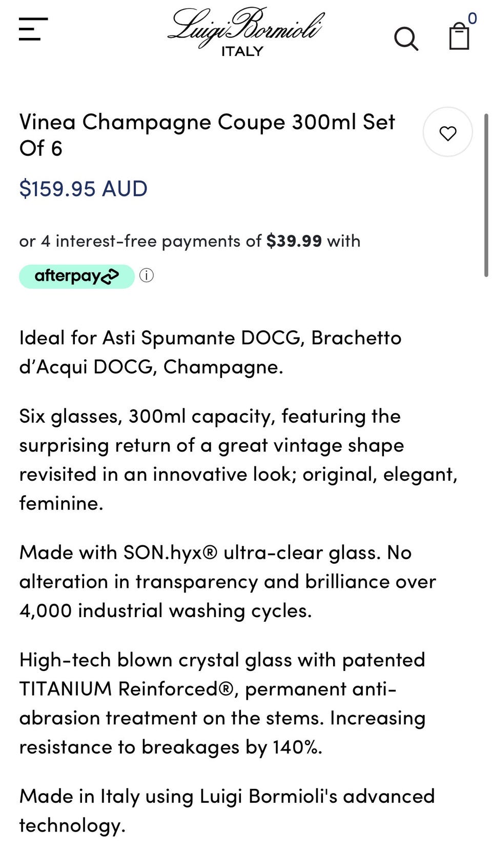Click the Luigi Bormioli script logo

point(245,26)
